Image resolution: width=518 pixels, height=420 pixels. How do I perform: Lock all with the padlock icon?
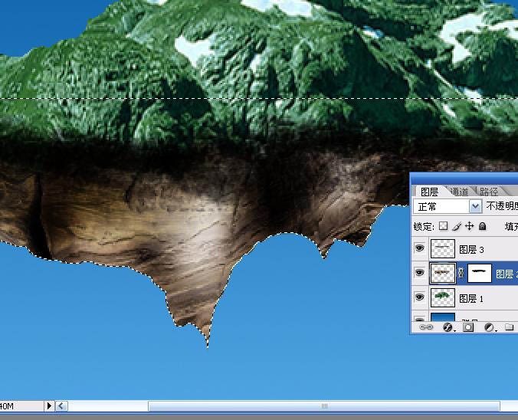482,226
